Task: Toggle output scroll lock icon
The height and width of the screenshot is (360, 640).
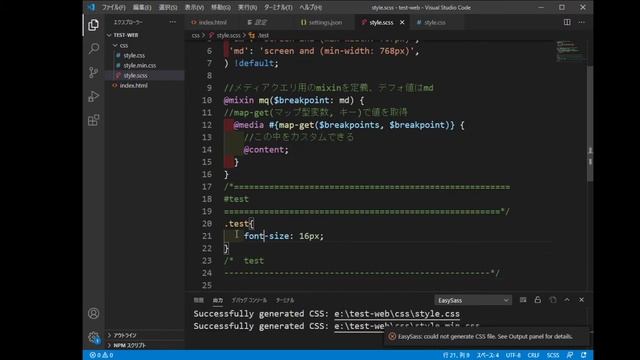Action: coord(538,300)
